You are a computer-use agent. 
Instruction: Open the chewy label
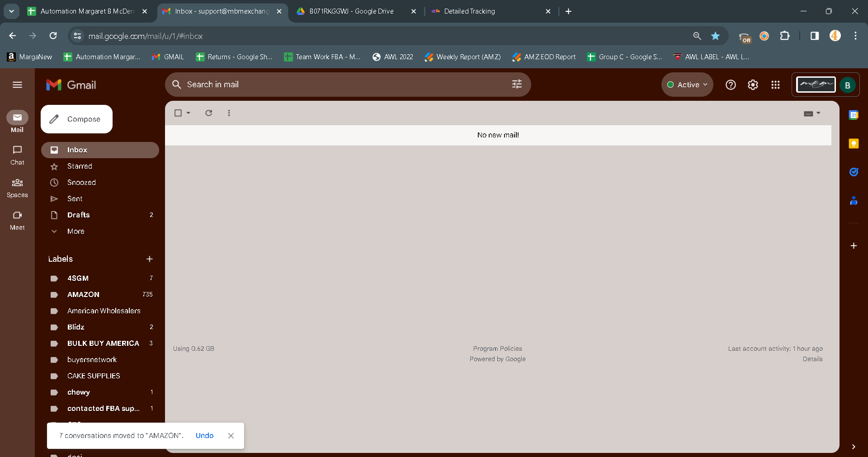pyautogui.click(x=100, y=392)
